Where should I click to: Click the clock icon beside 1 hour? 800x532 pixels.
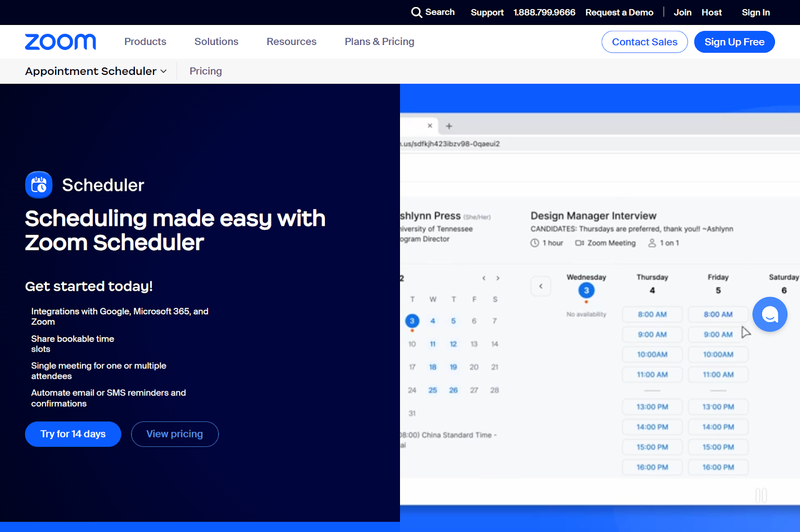point(534,243)
